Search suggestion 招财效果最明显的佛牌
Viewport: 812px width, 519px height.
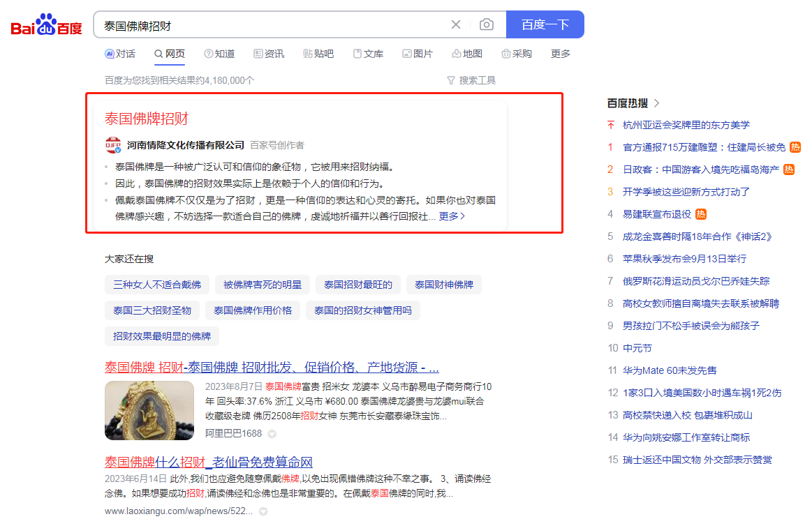(x=161, y=336)
